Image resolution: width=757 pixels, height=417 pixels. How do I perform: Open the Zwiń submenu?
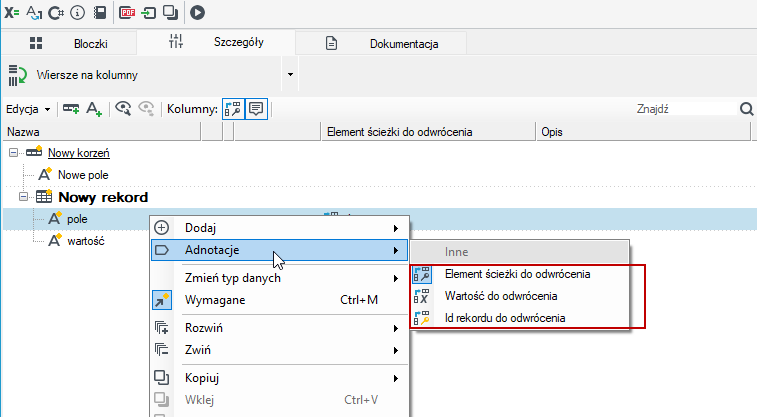(x=280, y=350)
